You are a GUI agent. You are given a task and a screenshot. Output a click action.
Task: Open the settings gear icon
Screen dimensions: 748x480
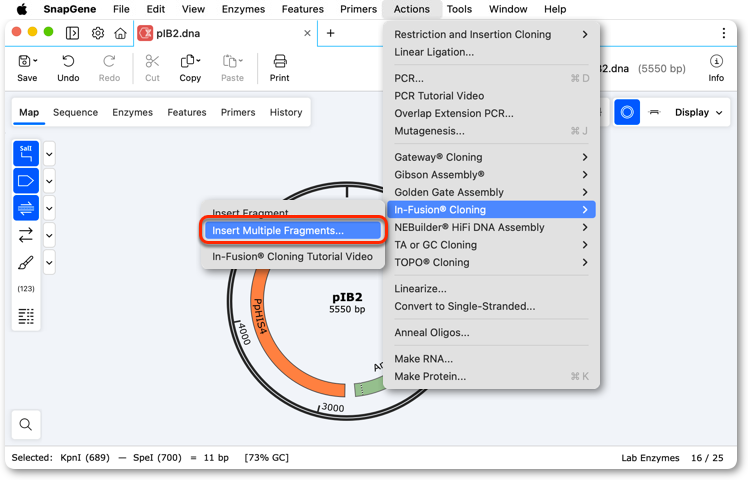[98, 33]
